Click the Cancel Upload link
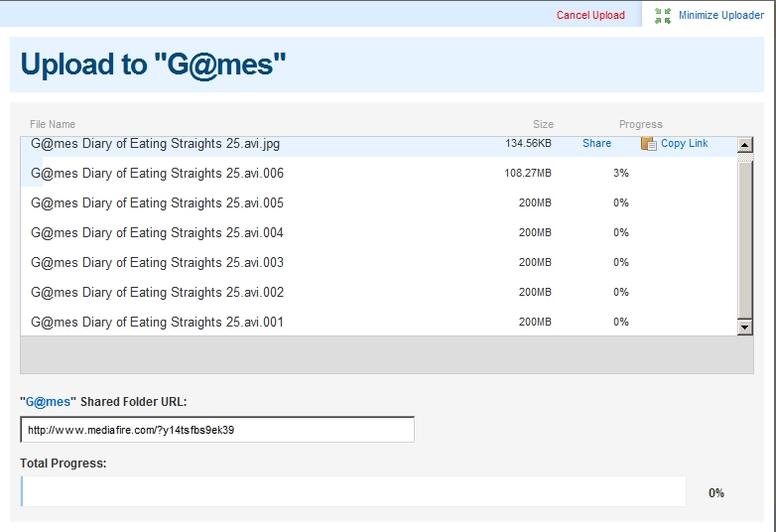This screenshot has width=776, height=532. 590,15
